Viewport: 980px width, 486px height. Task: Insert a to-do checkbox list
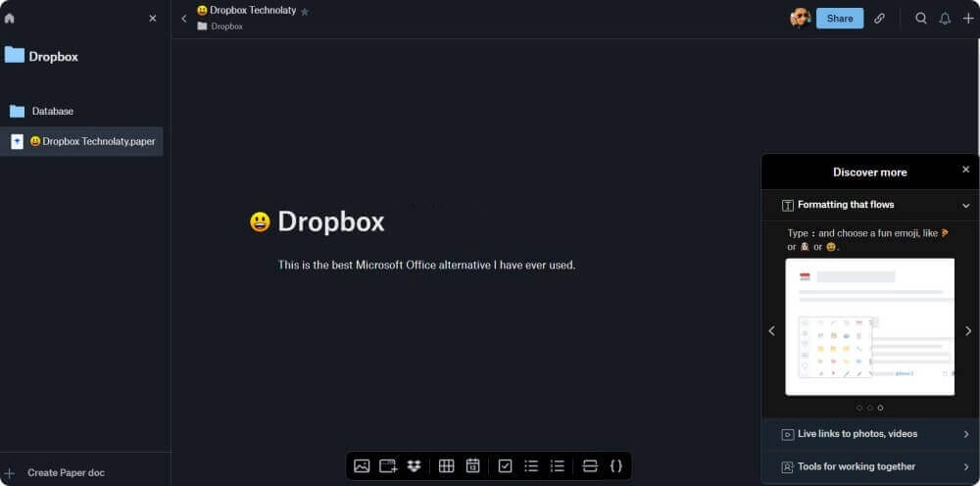pyautogui.click(x=505, y=466)
